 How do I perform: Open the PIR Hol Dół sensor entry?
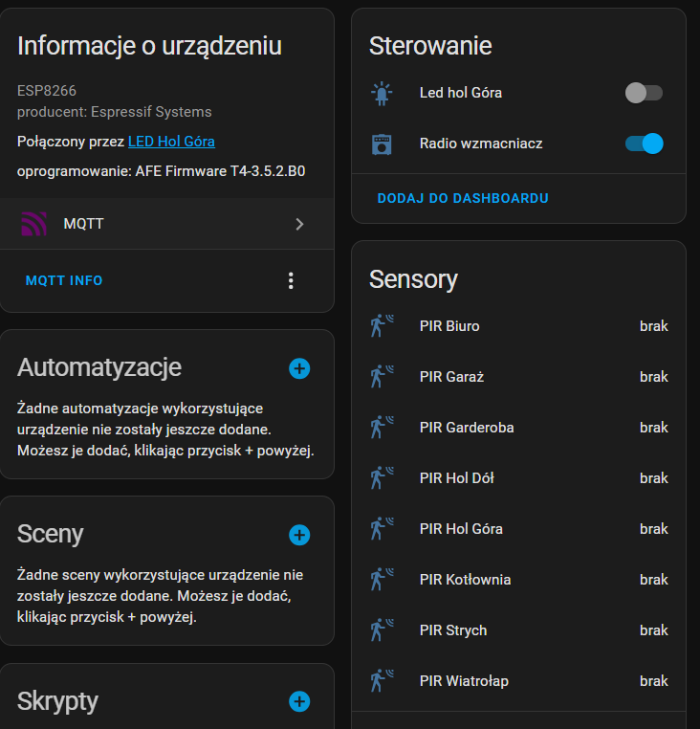[x=518, y=478]
